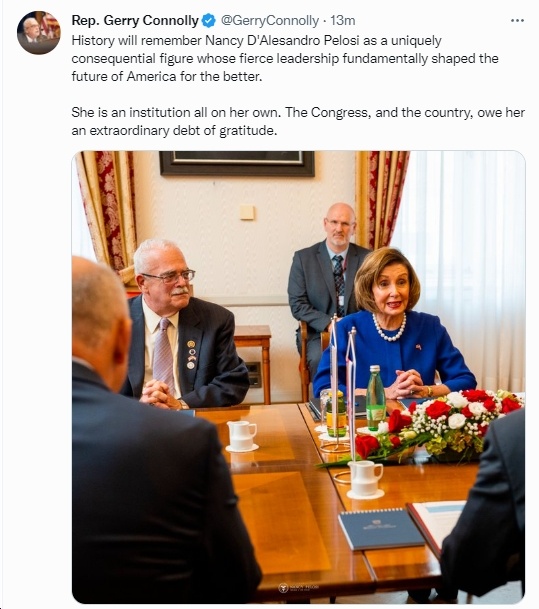This screenshot has width=539, height=609.
Task: Click the paragraph starting 'She is an institution'
Action: (x=298, y=121)
